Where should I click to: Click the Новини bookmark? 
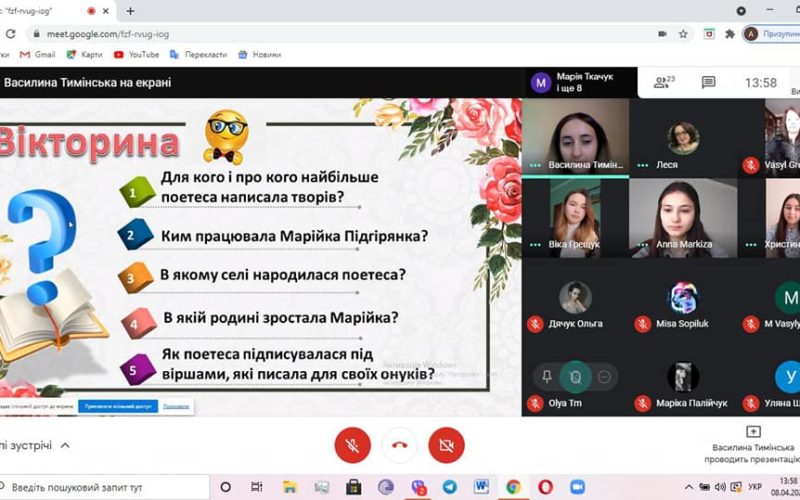(x=260, y=54)
